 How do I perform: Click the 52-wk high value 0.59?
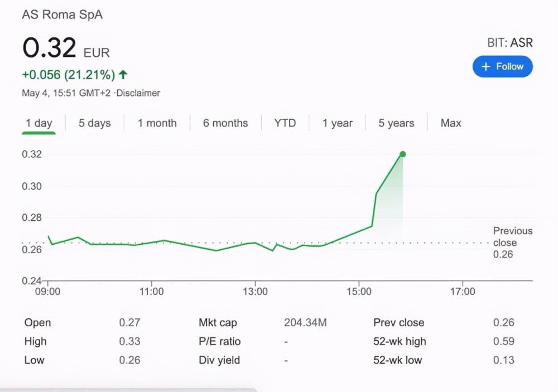503,341
